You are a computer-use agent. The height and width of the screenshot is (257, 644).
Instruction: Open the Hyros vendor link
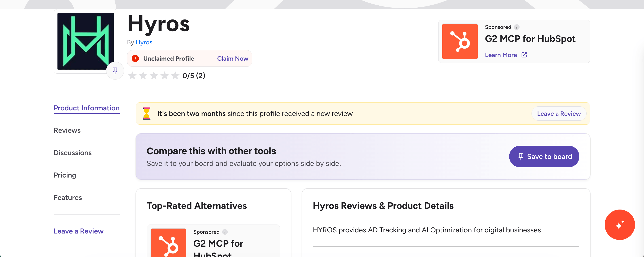pos(144,42)
